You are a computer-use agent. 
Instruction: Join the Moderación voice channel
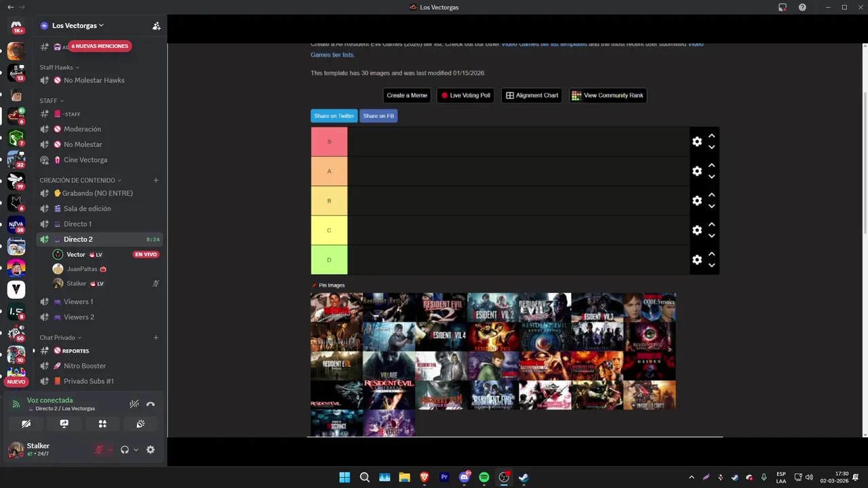(x=100, y=129)
